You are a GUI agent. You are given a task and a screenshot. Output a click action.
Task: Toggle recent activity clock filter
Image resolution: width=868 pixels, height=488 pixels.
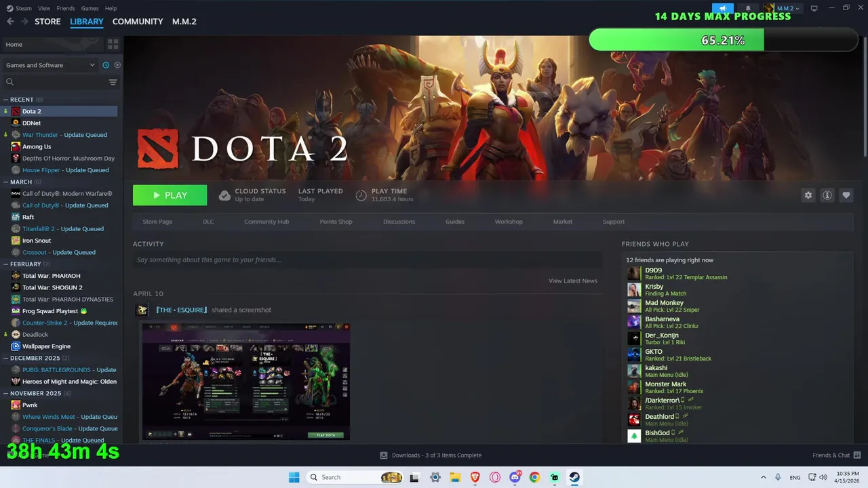click(106, 65)
